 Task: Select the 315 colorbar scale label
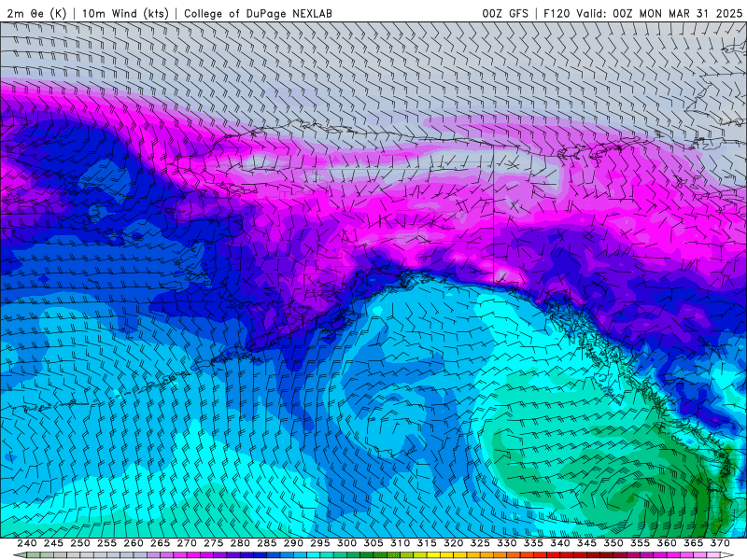pyautogui.click(x=427, y=543)
